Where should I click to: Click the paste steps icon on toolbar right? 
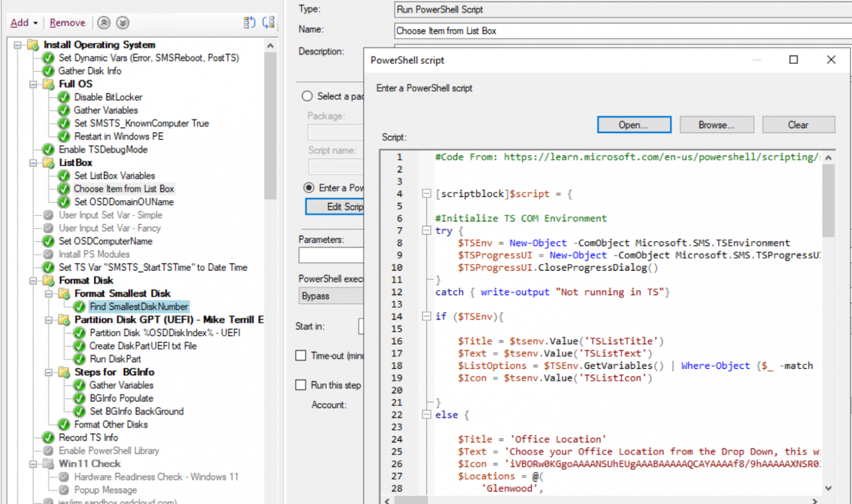(x=268, y=22)
